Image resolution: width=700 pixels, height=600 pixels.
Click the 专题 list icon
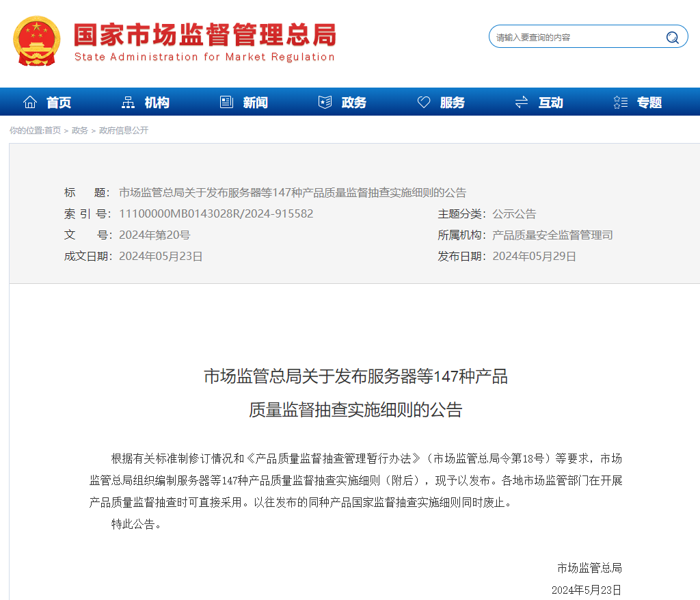click(619, 101)
